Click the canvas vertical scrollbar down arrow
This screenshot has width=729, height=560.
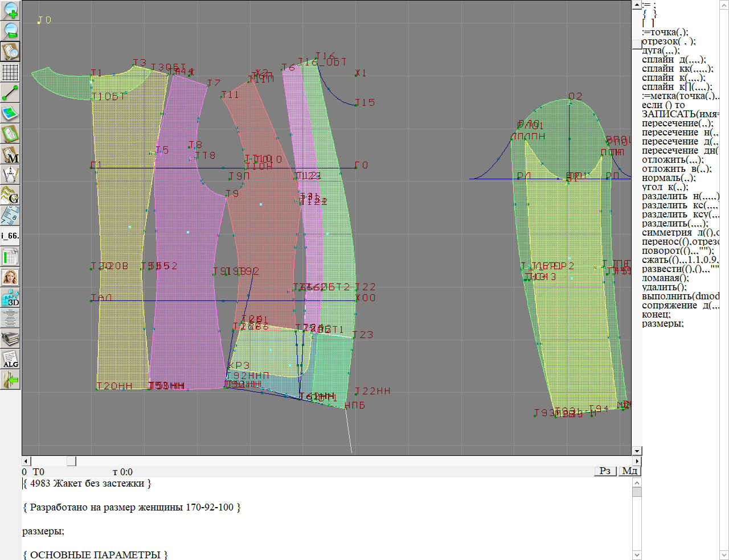pos(637,451)
